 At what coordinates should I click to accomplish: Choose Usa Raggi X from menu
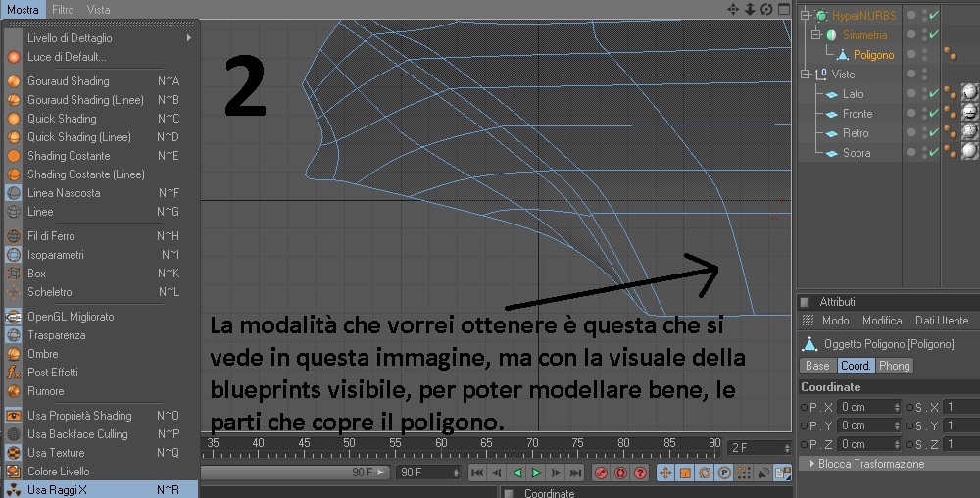tap(100, 490)
